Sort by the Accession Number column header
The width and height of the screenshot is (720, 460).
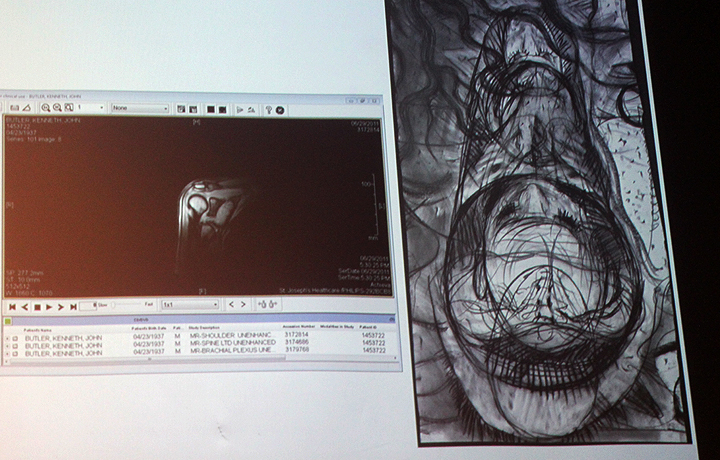point(298,326)
